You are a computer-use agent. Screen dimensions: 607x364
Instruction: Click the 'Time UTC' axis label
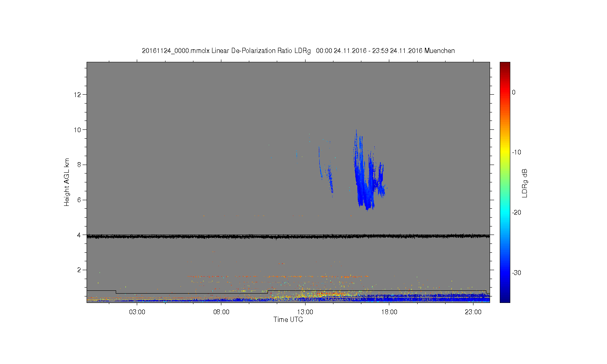tap(288, 320)
